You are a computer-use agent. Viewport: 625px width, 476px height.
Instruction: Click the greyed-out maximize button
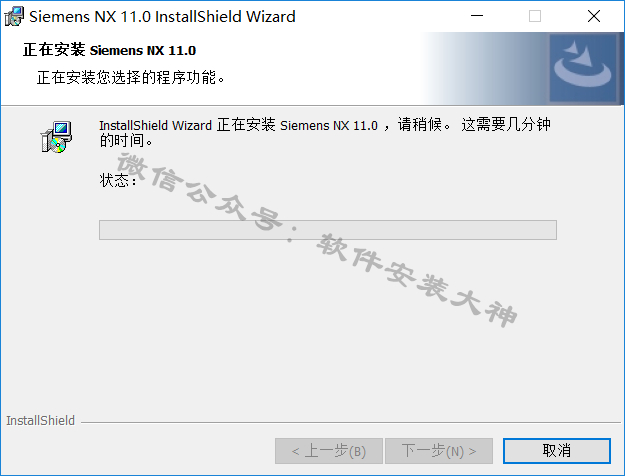click(535, 16)
